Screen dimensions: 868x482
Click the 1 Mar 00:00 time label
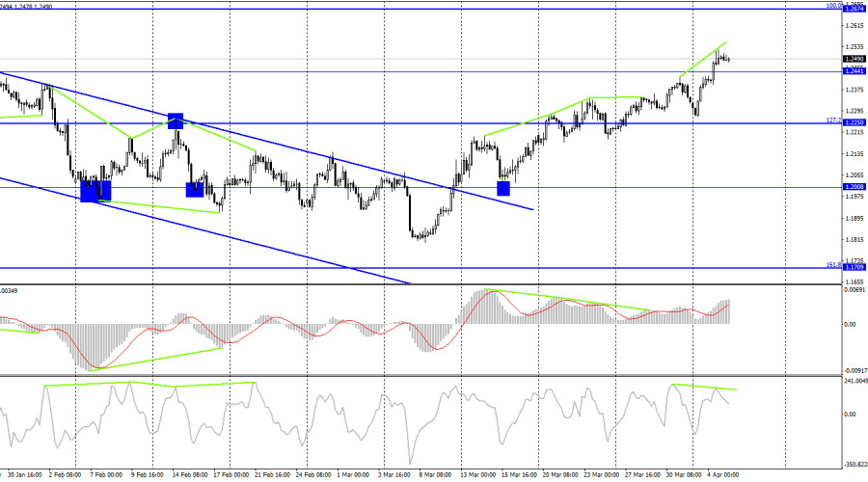(x=353, y=475)
